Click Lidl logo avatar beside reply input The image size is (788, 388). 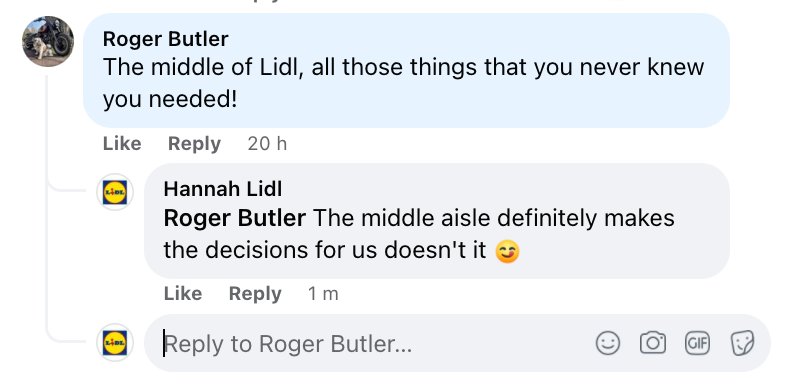[115, 343]
